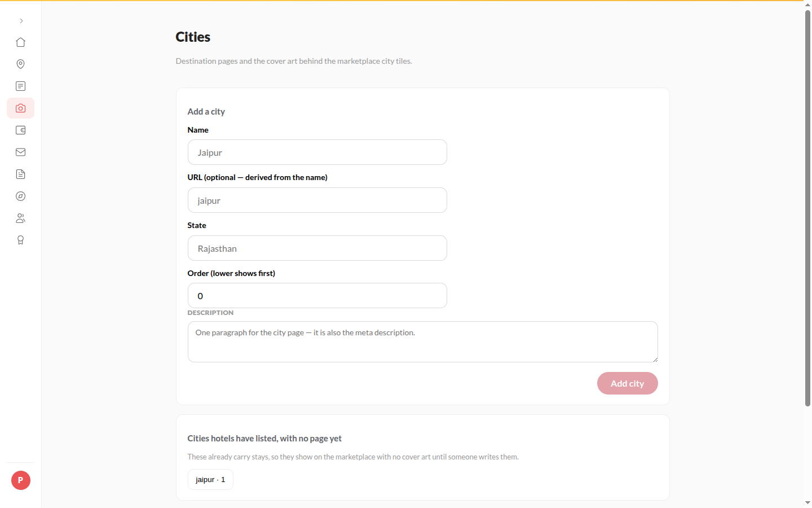Focus the Description textarea
Image resolution: width=812 pixels, height=508 pixels.
(423, 342)
